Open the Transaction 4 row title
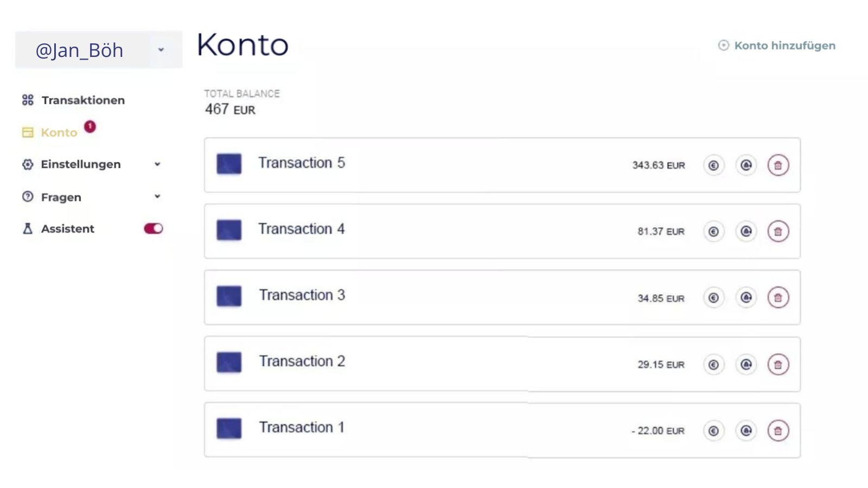 [x=301, y=229]
